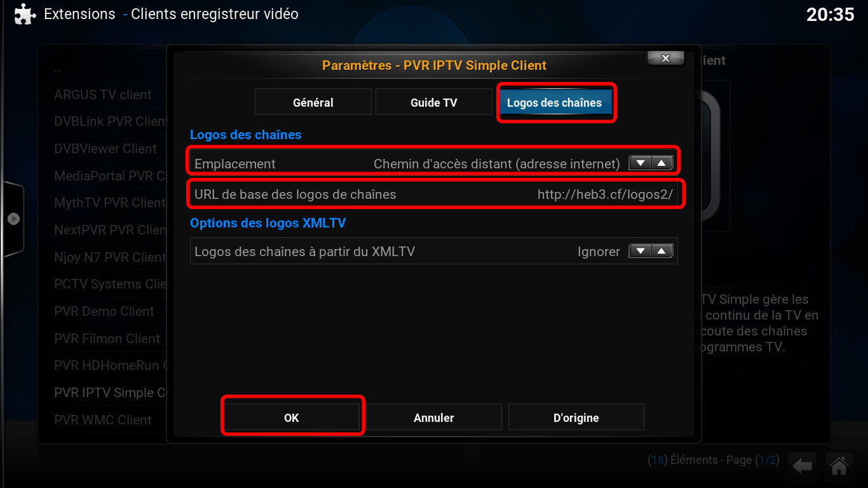Screen dimensions: 868x488
Task: Choose PVR HDHomeRun Client entry
Action: (110, 365)
